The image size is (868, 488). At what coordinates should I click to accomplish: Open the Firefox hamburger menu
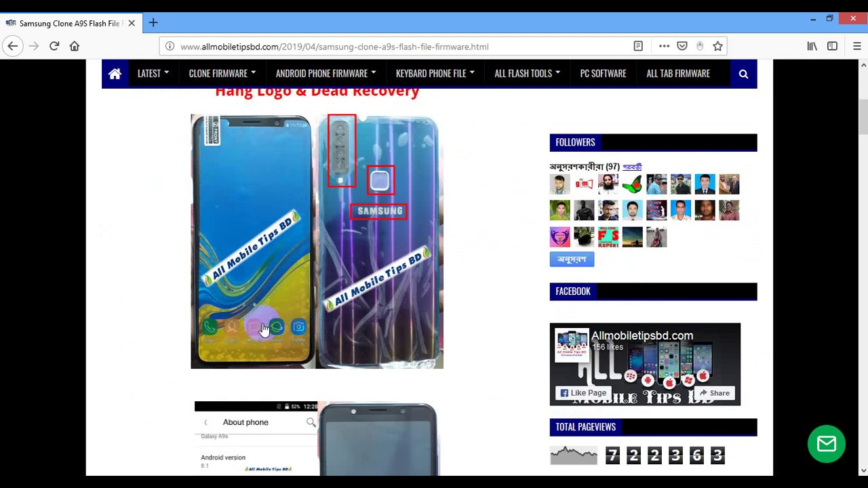857,46
